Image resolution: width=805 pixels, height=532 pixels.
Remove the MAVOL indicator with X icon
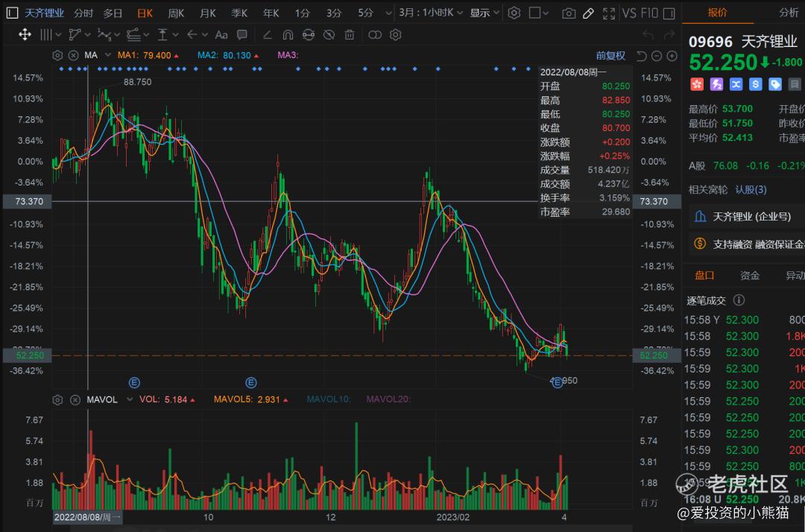point(75,399)
